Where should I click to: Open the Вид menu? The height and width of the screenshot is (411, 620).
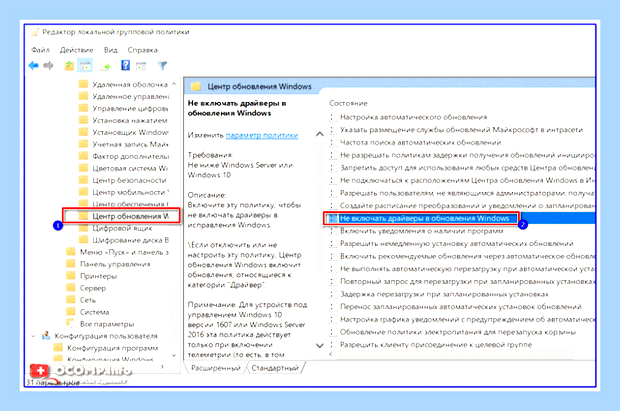(x=111, y=50)
